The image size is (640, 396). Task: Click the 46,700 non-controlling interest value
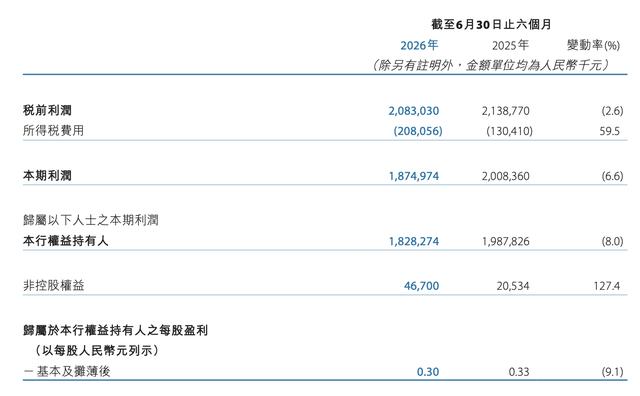421,286
